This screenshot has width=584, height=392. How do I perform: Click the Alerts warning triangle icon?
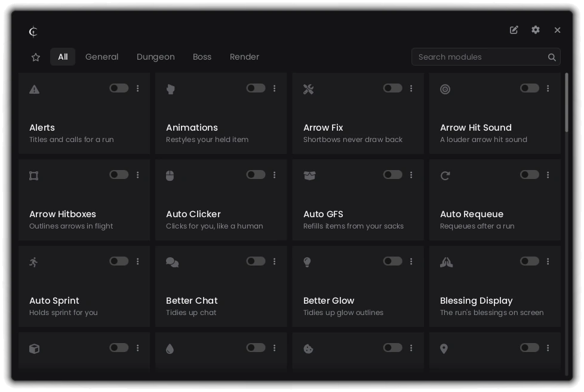(34, 89)
